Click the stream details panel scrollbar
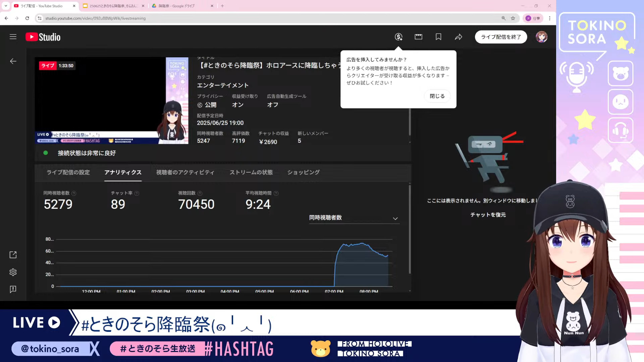The width and height of the screenshot is (644, 362). tap(410, 121)
